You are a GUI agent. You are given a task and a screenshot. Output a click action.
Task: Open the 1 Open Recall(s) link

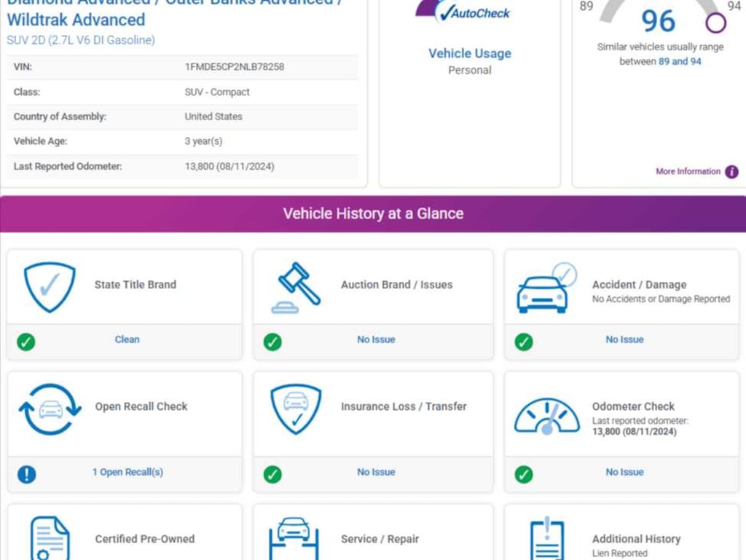(127, 472)
